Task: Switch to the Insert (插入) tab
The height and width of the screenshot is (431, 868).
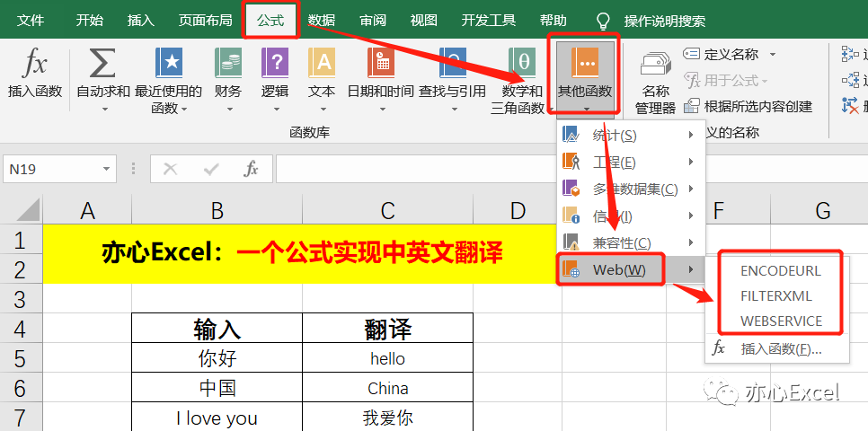Action: pyautogui.click(x=140, y=21)
